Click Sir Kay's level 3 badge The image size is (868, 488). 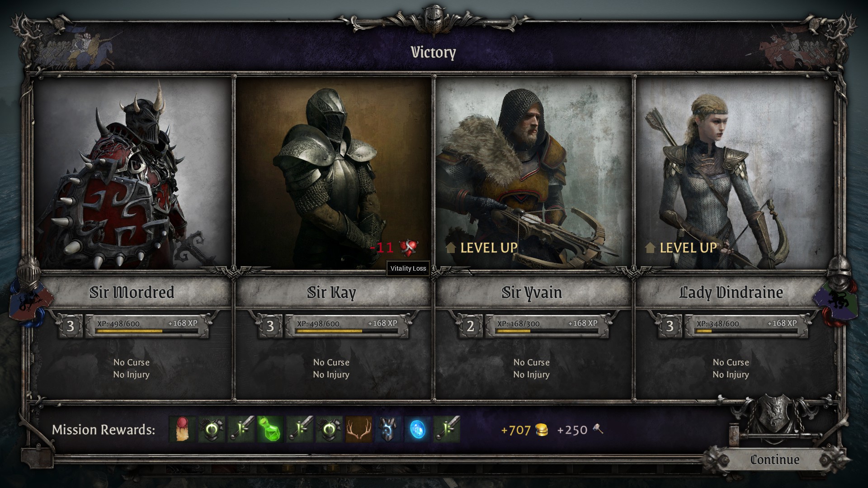pos(270,326)
